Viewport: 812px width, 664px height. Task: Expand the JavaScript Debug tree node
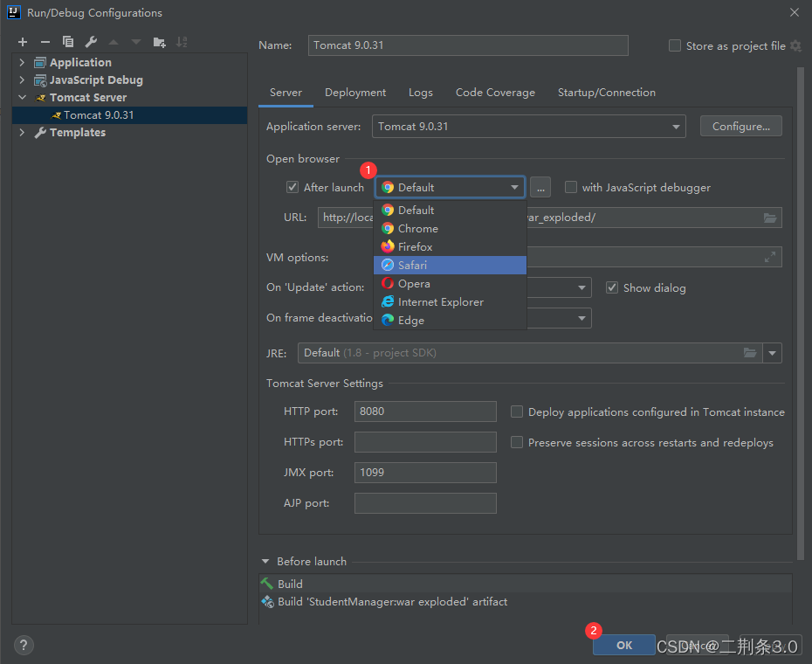pos(22,80)
